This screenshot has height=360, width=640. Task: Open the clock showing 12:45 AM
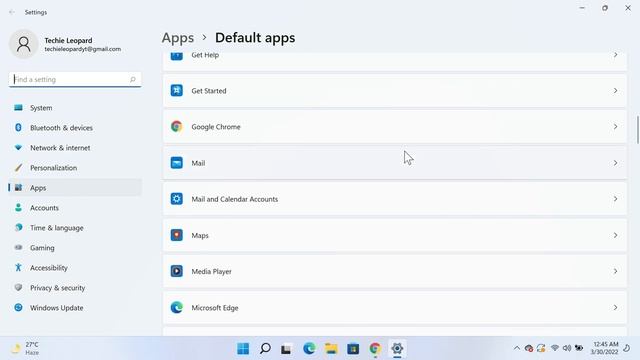604,348
